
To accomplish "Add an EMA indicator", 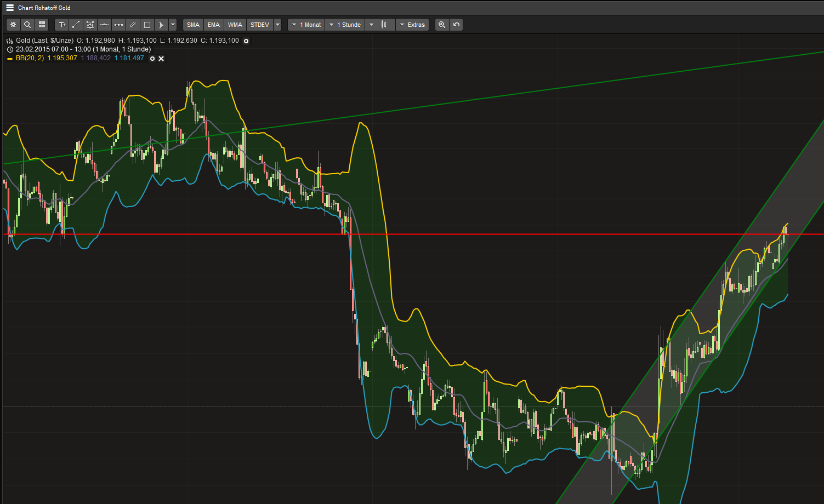I will click(214, 25).
